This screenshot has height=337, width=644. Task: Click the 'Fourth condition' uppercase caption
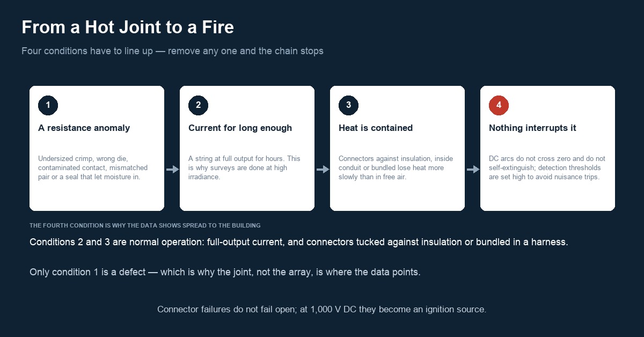pyautogui.click(x=145, y=226)
